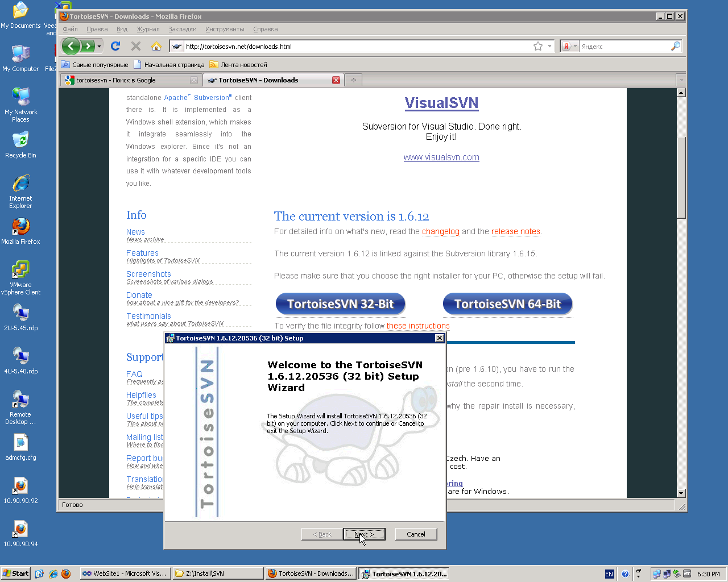Click the Stop loading X icon
The height and width of the screenshot is (582, 728).
pyautogui.click(x=136, y=46)
